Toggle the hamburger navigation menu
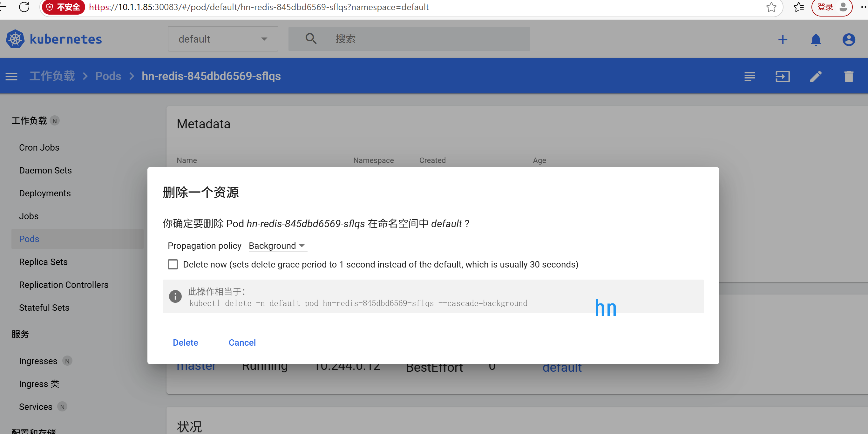Screen dimensions: 868x434 pyautogui.click(x=11, y=77)
